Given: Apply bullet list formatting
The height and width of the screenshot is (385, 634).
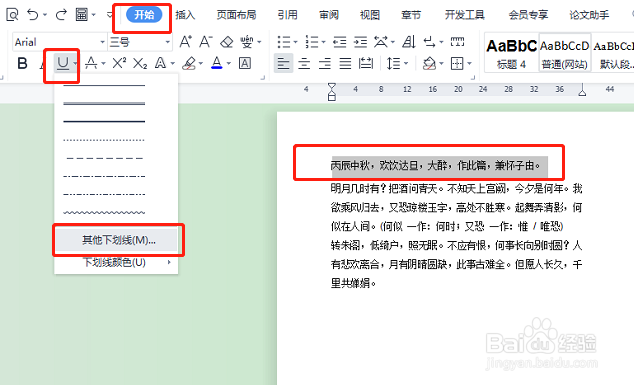Looking at the screenshot, I should point(284,42).
